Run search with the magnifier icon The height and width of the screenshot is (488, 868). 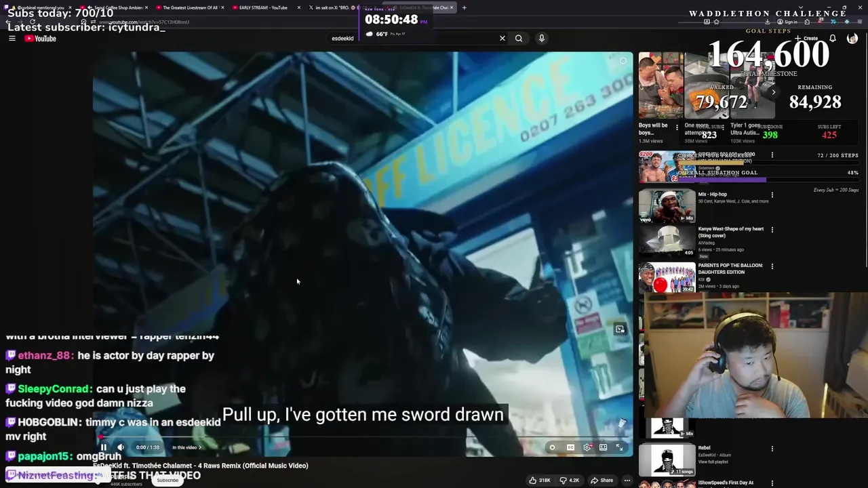[519, 39]
